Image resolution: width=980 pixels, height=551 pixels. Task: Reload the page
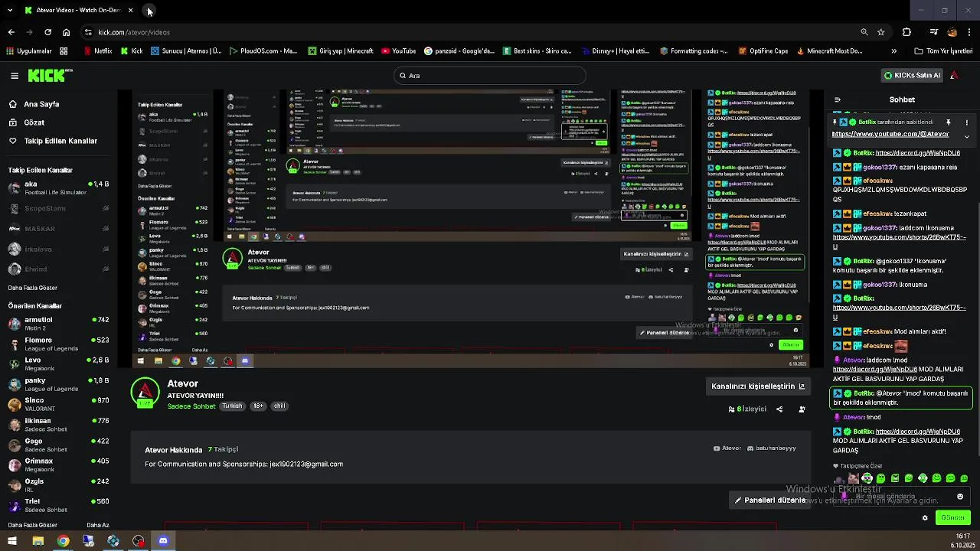click(x=47, y=32)
